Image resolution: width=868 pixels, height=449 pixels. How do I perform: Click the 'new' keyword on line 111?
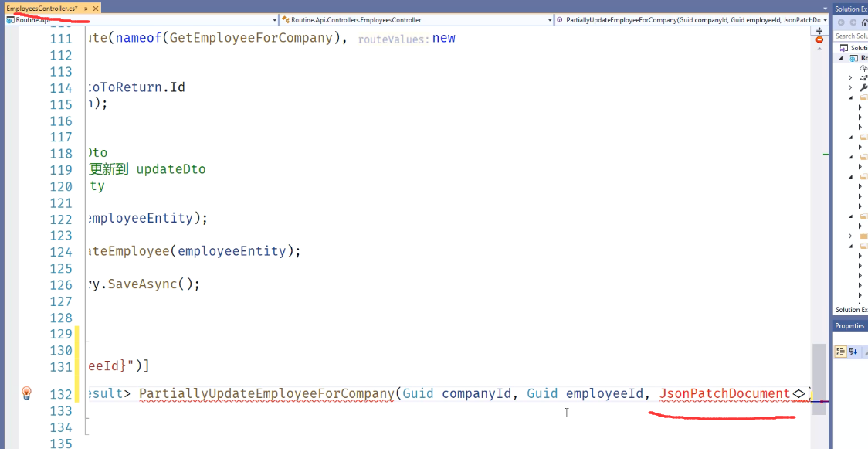[x=444, y=38]
